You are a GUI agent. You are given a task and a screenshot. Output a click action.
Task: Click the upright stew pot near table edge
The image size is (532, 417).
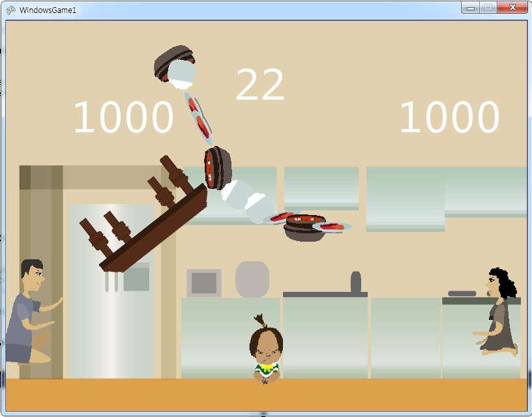point(218,168)
